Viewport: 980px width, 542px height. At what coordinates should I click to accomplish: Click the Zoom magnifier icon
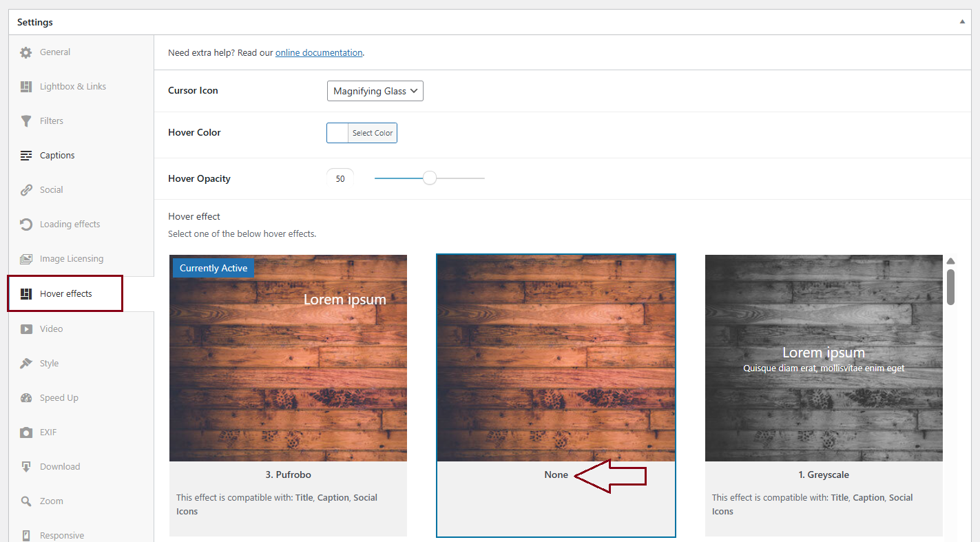tap(26, 501)
